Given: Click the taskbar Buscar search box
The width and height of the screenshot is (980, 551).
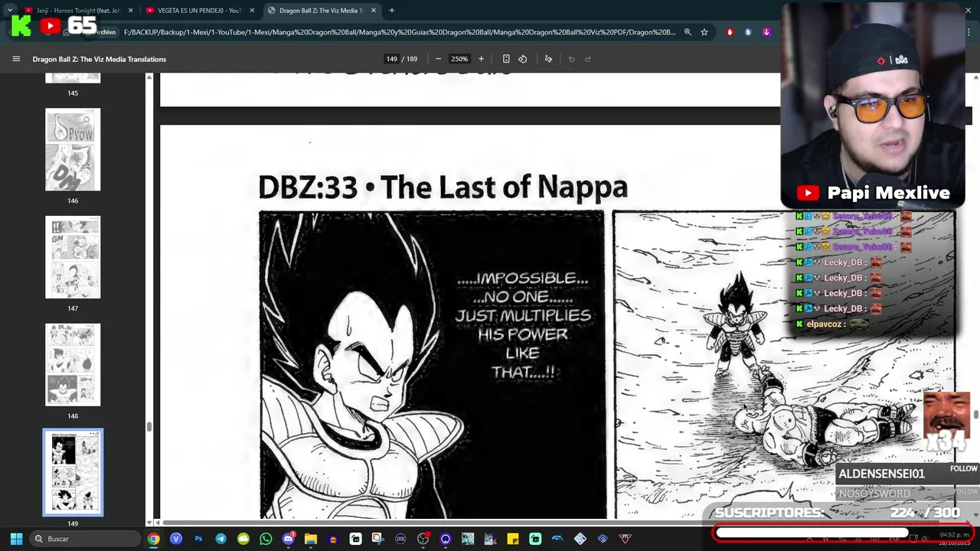Looking at the screenshot, I should click(84, 539).
